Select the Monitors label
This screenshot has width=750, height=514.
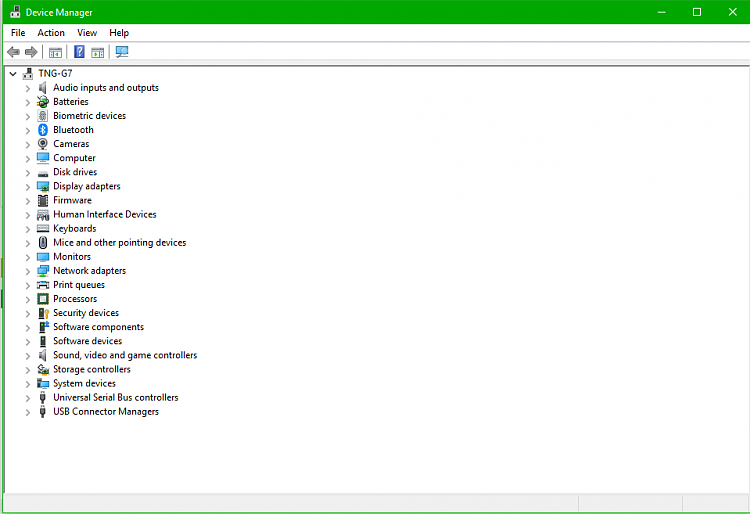72,256
